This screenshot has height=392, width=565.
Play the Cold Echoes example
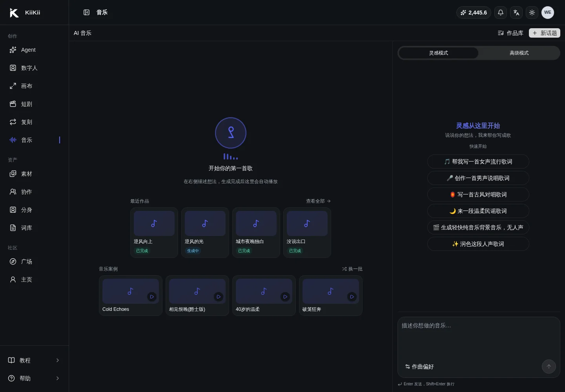(152, 297)
